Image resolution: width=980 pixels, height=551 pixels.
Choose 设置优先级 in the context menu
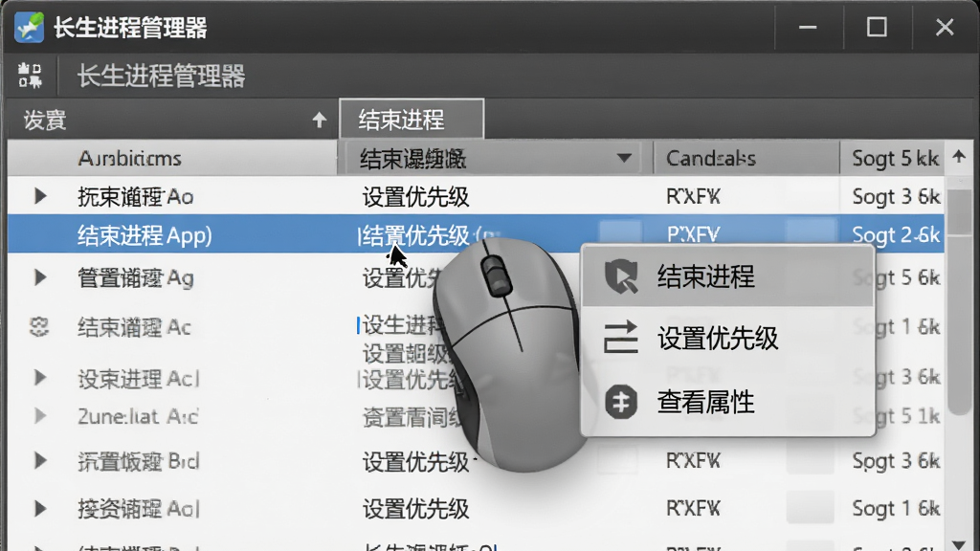pos(727,338)
